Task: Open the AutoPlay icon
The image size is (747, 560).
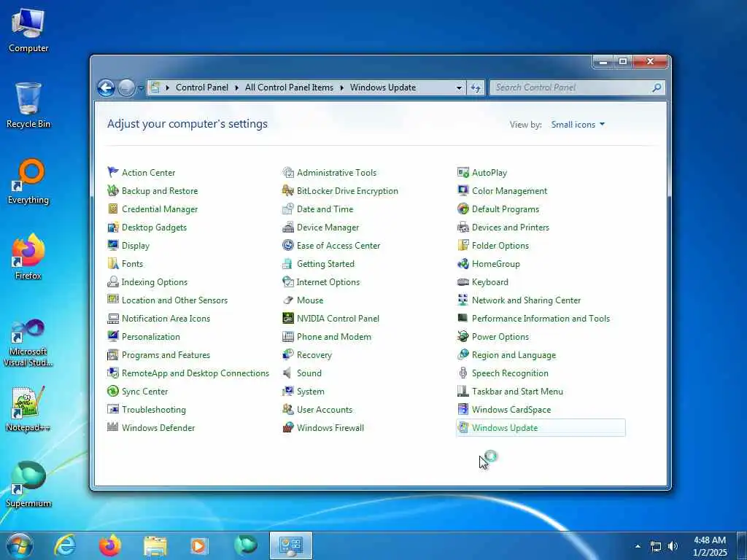Action: pyautogui.click(x=463, y=172)
